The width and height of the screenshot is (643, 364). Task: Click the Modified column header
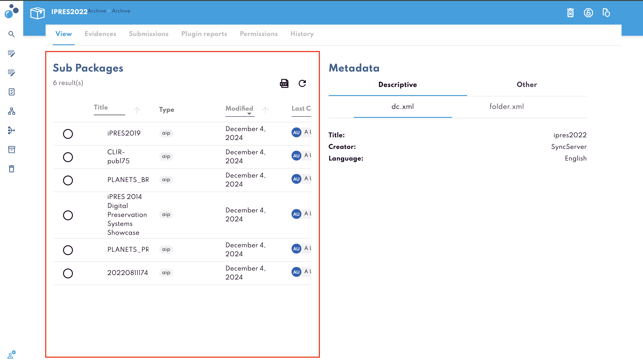pos(239,108)
